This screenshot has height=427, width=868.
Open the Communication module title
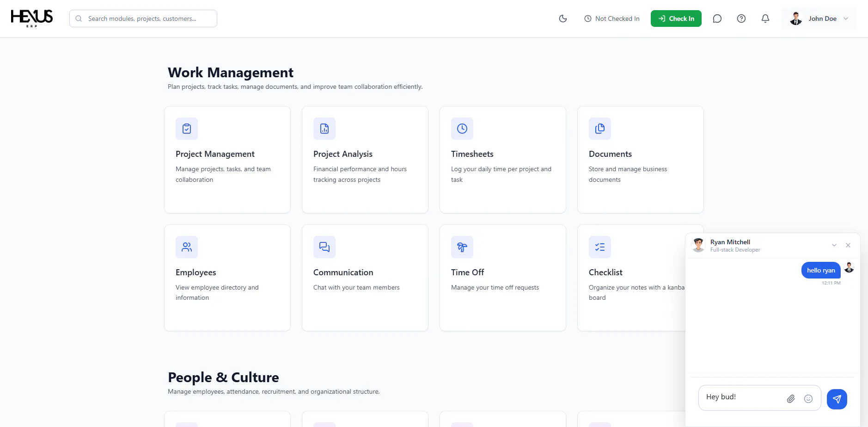(343, 272)
